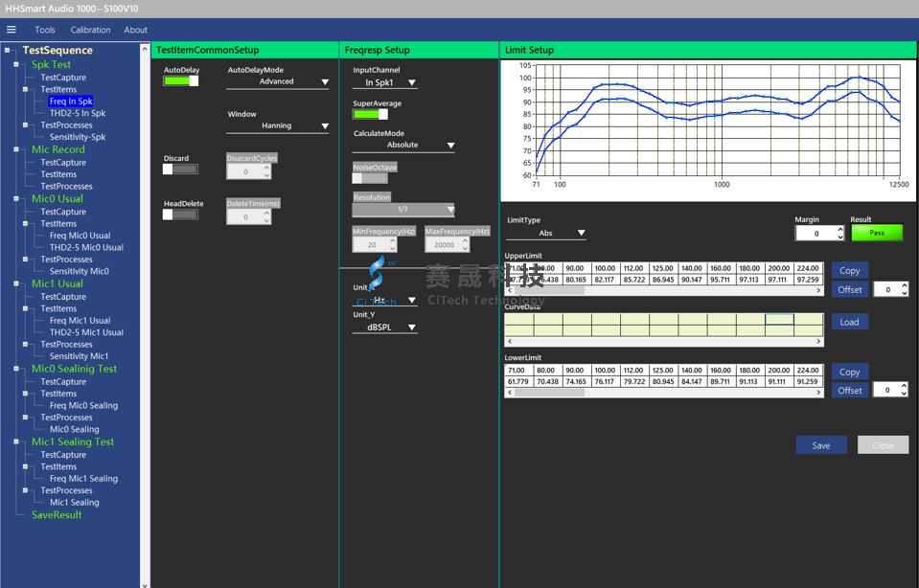Select THD2-5 Mic1 Usual tree item
Screen dimensions: 919x588
point(86,332)
